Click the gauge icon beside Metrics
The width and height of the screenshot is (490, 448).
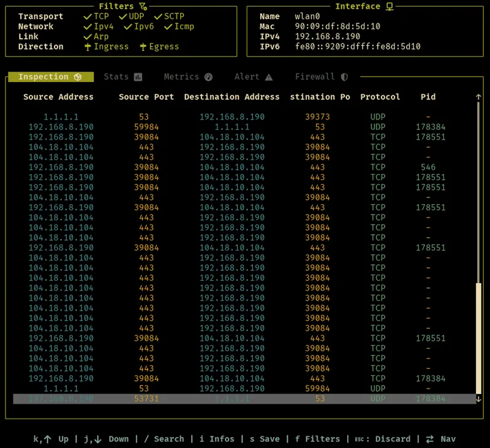[x=208, y=77]
